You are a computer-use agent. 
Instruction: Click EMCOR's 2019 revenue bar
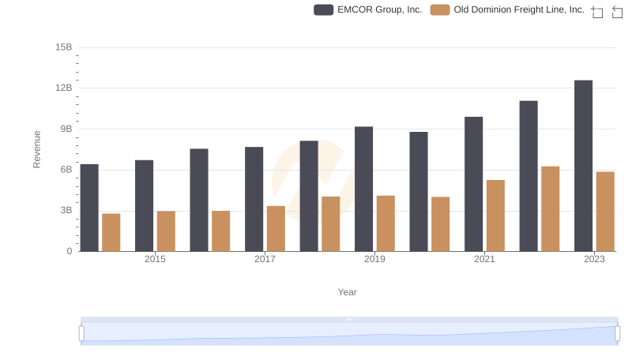363,190
